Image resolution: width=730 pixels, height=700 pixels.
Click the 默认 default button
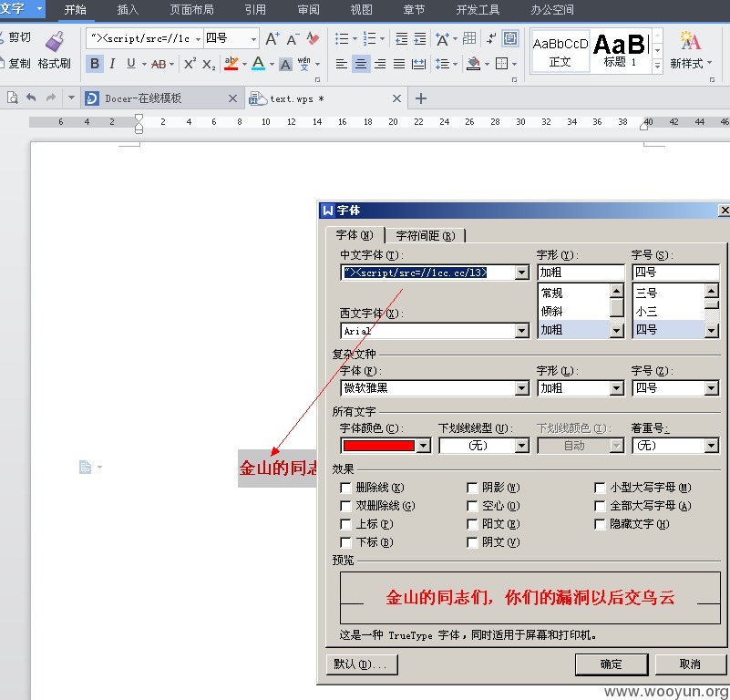[362, 664]
